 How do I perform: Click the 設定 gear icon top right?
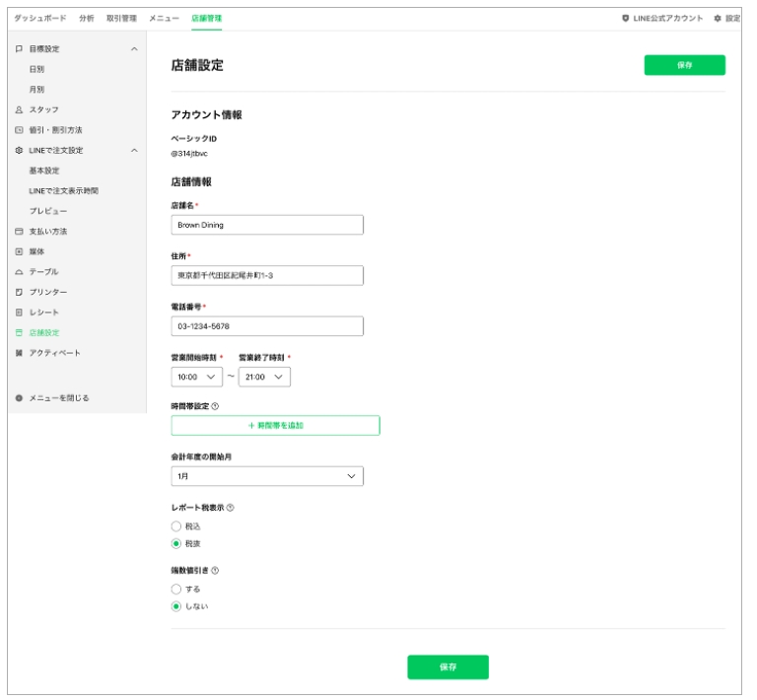pyautogui.click(x=718, y=19)
